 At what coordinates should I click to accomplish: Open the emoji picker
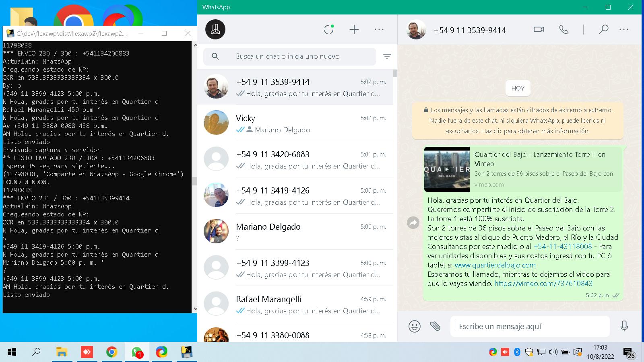(x=414, y=326)
